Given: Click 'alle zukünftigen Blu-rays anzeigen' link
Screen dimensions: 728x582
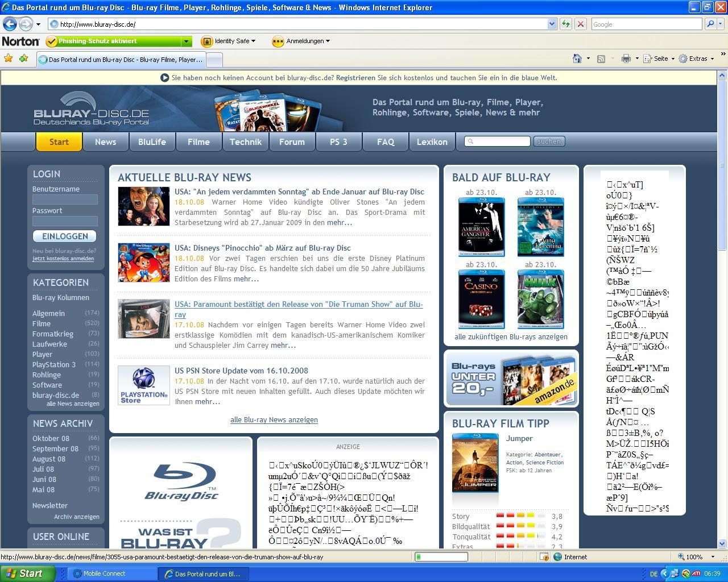Looking at the screenshot, I should pos(511,337).
